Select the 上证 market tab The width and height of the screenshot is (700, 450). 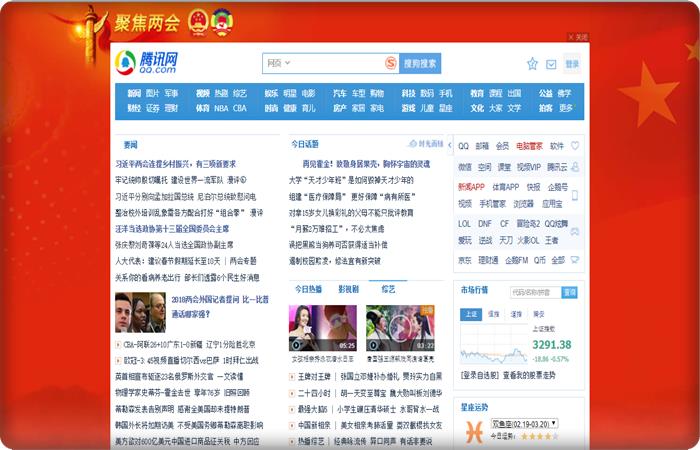[471, 314]
